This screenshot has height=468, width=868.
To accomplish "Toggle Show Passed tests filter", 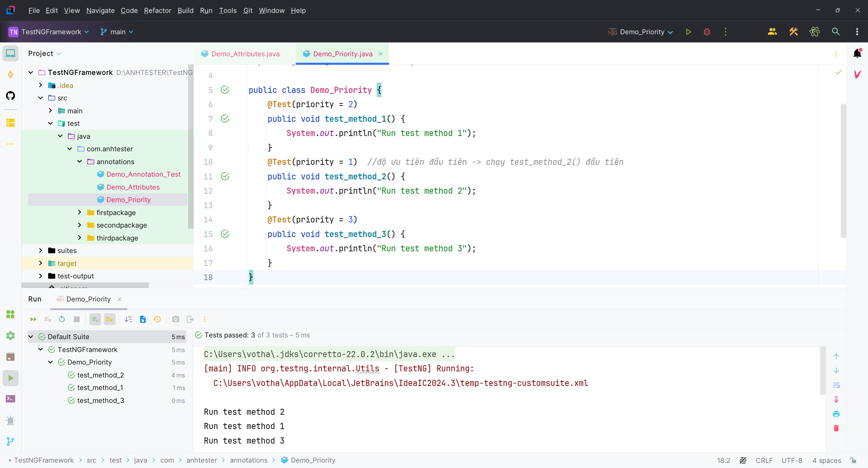I will click(x=95, y=319).
